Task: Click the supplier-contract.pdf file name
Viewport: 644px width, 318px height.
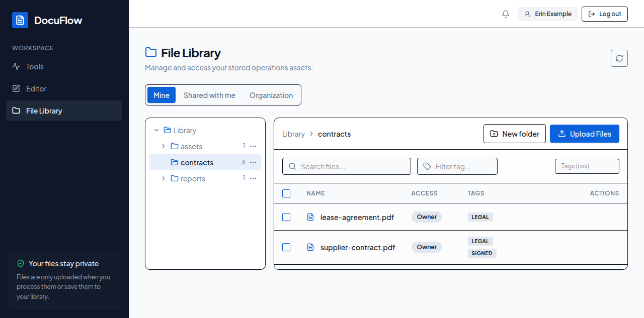Action: pyautogui.click(x=358, y=247)
